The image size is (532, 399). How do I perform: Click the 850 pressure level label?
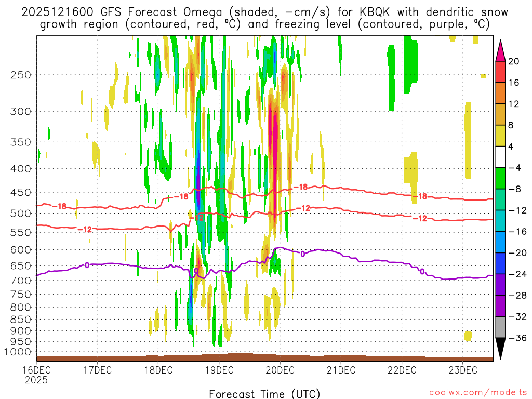click(21, 320)
